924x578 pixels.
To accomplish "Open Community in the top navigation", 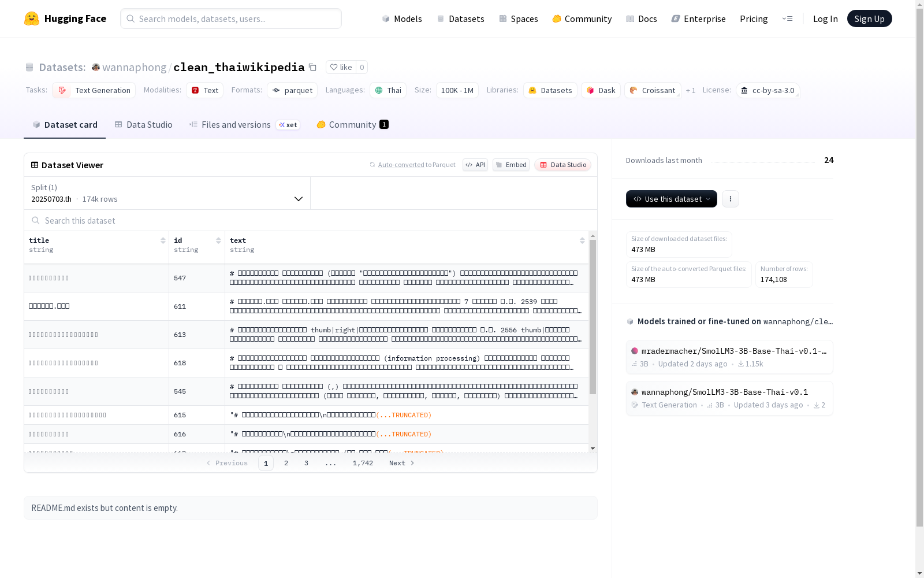I will coord(582,18).
